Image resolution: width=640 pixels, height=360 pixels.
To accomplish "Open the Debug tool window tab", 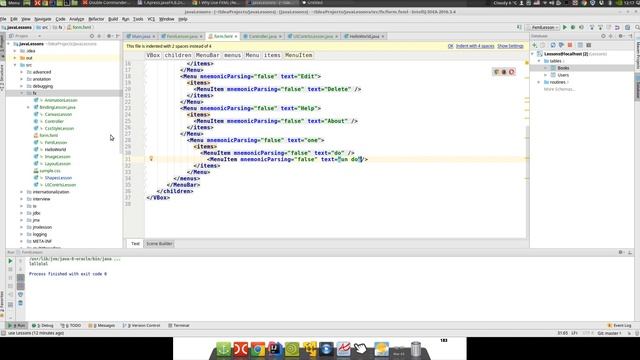I will [42, 325].
